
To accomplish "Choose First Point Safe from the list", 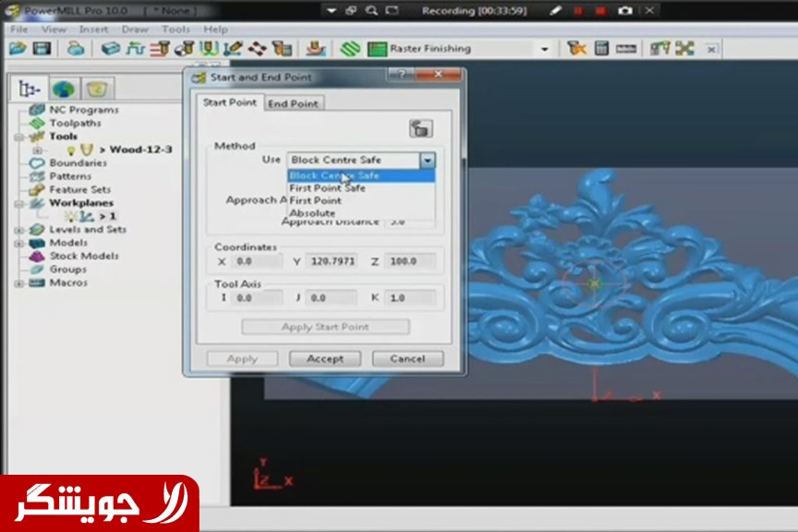I will pos(327,188).
